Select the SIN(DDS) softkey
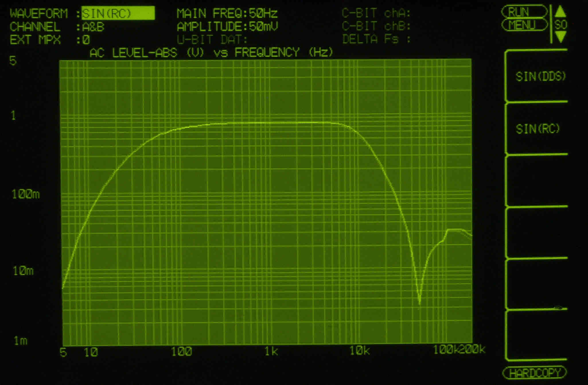 (x=540, y=77)
